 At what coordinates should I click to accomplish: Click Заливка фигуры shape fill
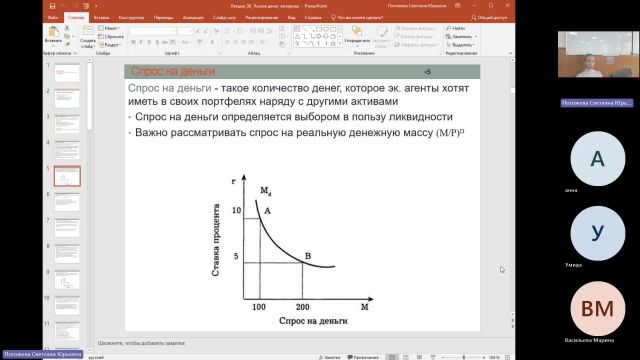pyautogui.click(x=416, y=28)
